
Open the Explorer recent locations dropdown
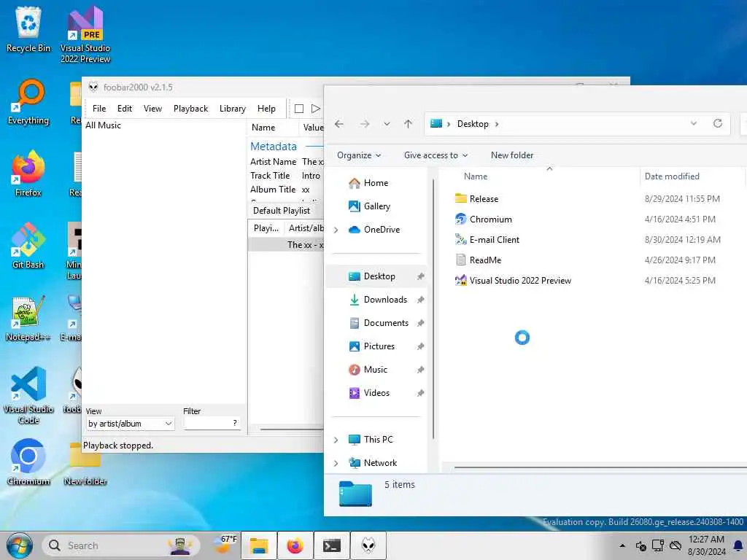click(x=387, y=124)
